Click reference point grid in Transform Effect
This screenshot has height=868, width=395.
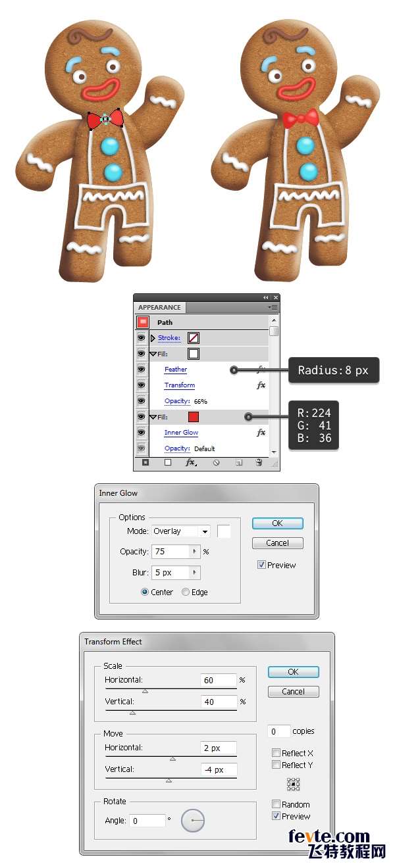point(294,784)
